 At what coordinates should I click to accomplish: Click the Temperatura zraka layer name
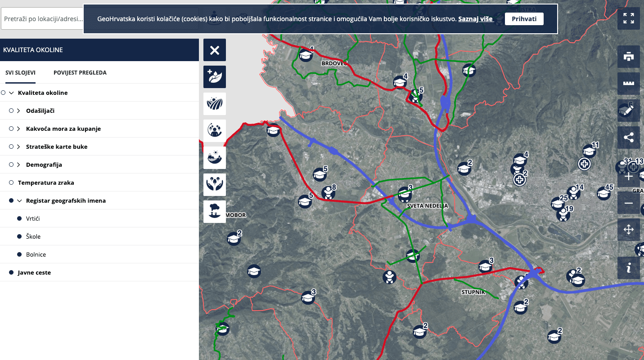pos(46,182)
